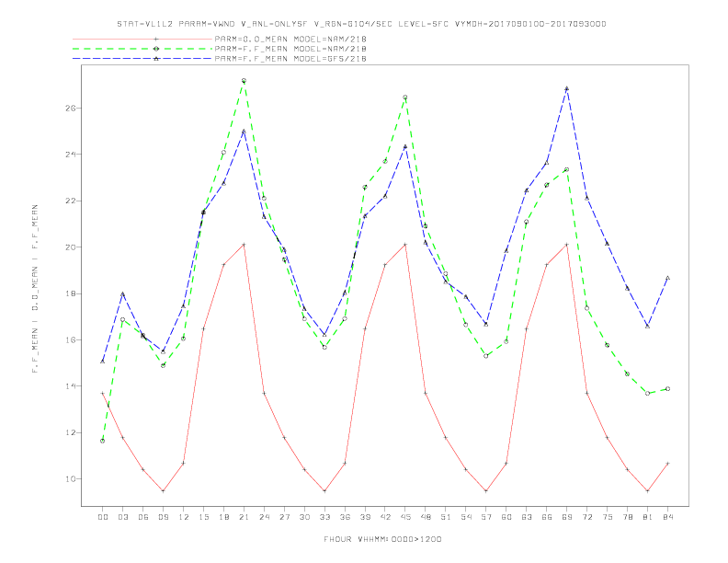
Task: Click x-axis tick label 27
Action: [x=284, y=517]
